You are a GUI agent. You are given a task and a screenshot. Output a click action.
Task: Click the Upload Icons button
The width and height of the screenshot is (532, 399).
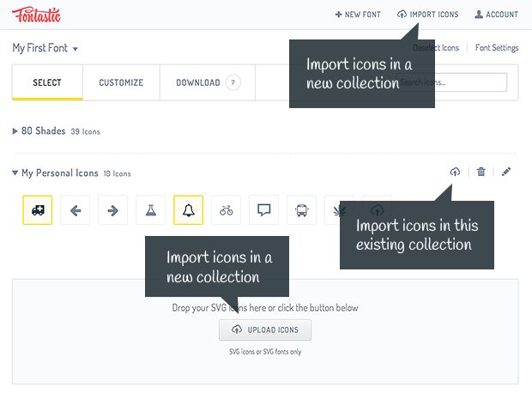(x=265, y=330)
